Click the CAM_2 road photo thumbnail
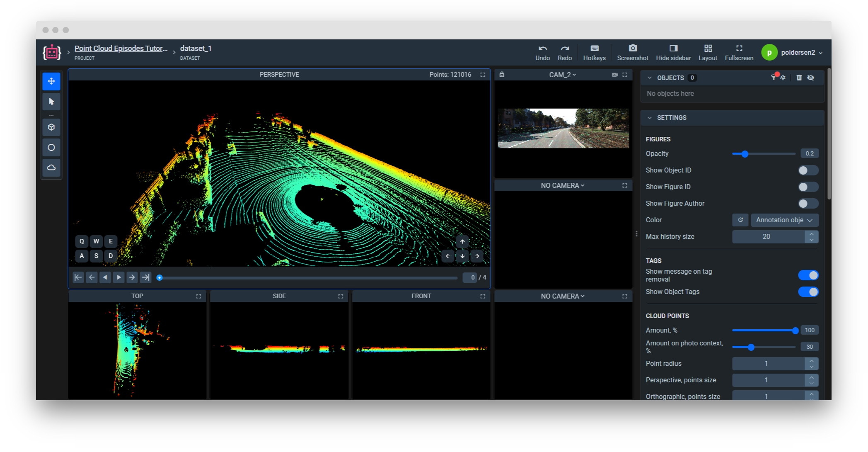Image resolution: width=868 pixels, height=452 pixels. click(563, 128)
